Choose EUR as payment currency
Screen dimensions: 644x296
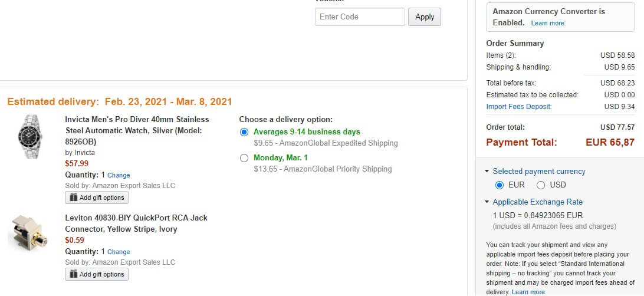(500, 185)
